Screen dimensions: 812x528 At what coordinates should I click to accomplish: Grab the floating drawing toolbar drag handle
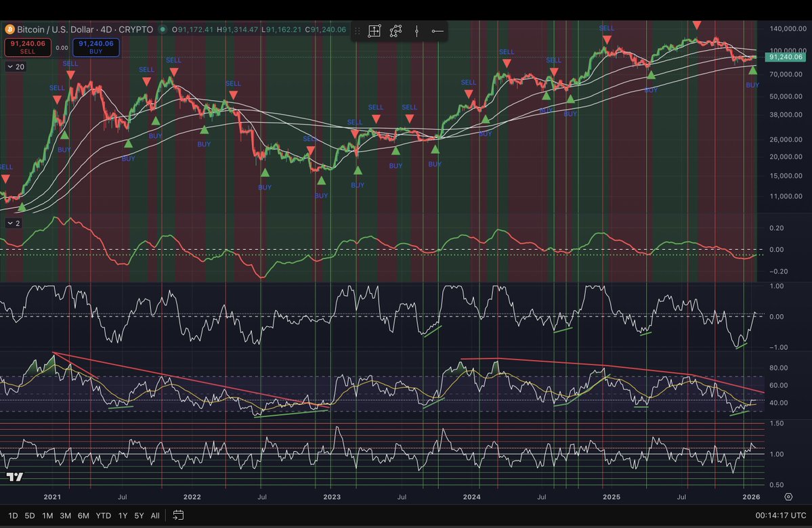(357, 31)
